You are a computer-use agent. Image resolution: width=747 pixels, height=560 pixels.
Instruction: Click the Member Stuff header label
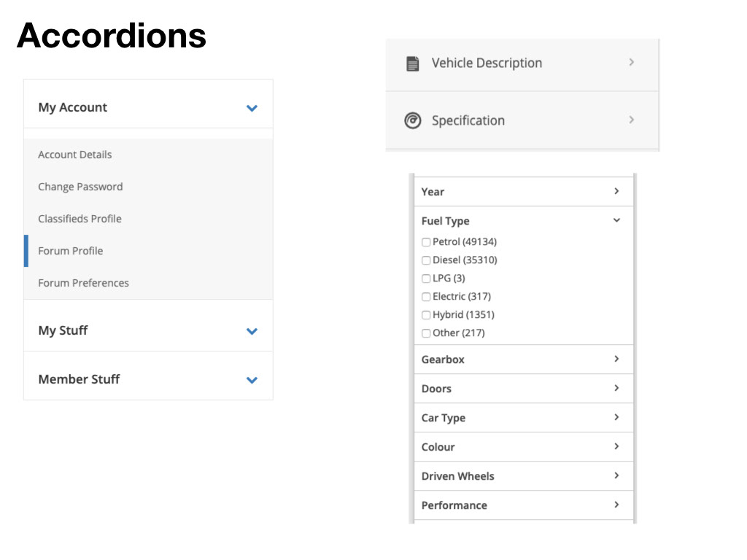(79, 379)
